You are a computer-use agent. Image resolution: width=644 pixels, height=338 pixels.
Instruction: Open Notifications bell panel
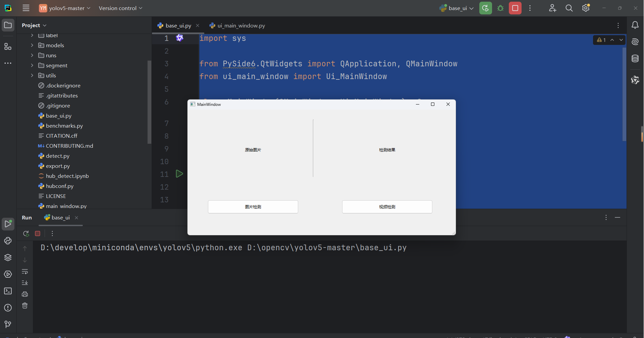point(635,24)
